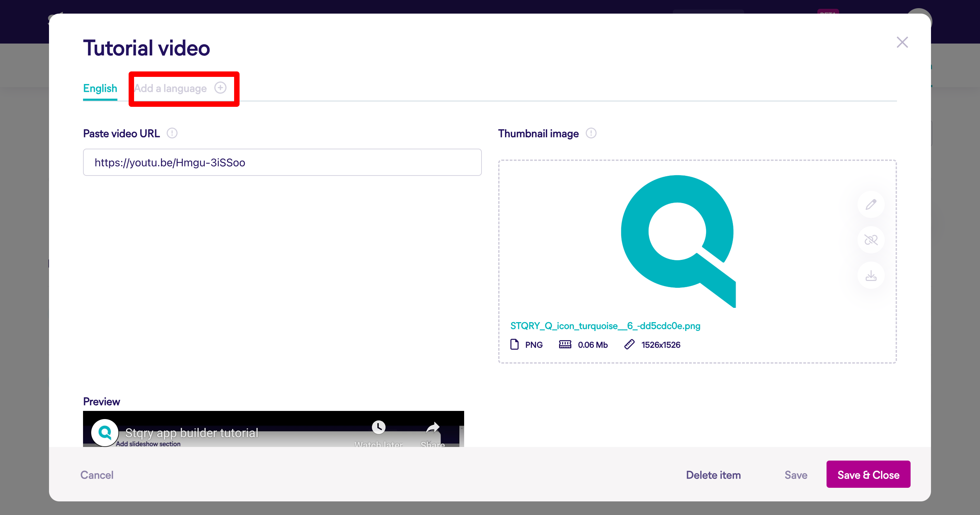Click info icon beside Thumbnail image
This screenshot has width=980, height=515.
pyautogui.click(x=591, y=133)
